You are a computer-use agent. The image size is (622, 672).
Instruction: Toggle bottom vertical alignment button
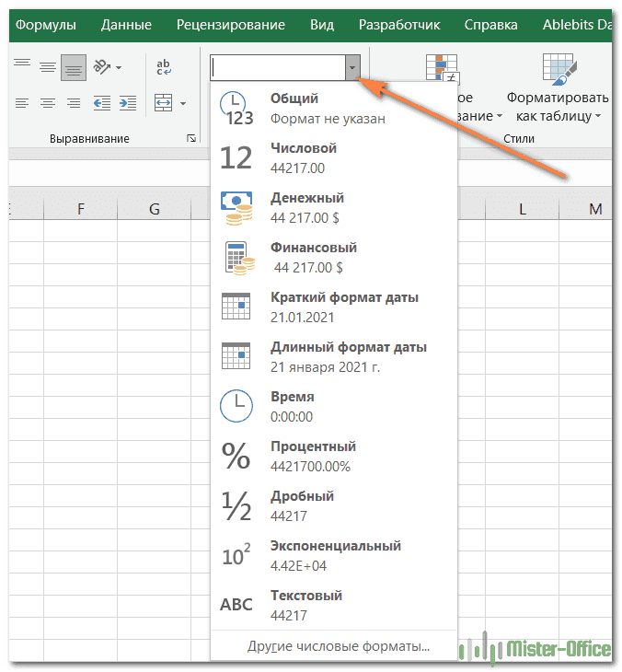click(x=74, y=66)
